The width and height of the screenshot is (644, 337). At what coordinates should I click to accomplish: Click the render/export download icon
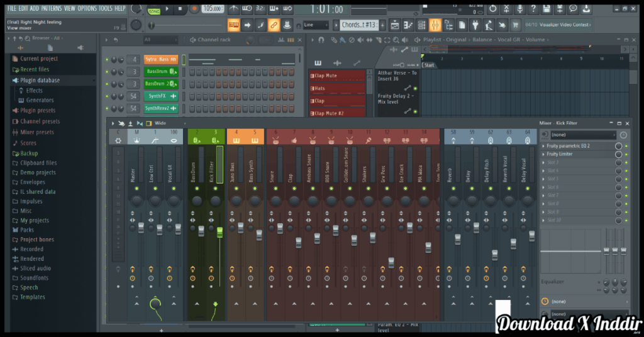tap(586, 9)
